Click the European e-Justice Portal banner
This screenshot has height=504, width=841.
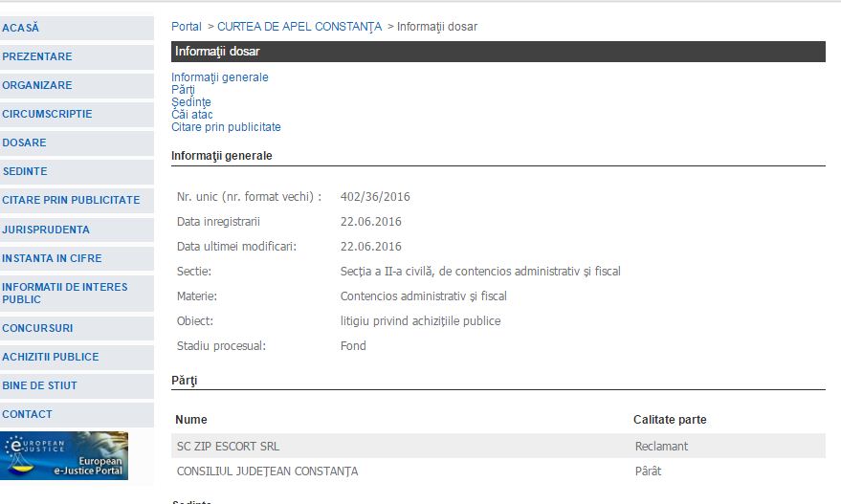(x=65, y=455)
